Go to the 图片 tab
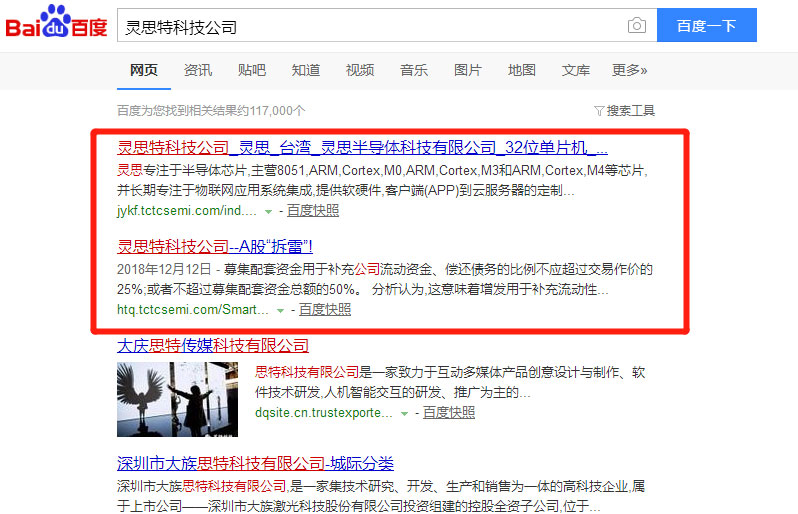The image size is (798, 514). pos(468,70)
